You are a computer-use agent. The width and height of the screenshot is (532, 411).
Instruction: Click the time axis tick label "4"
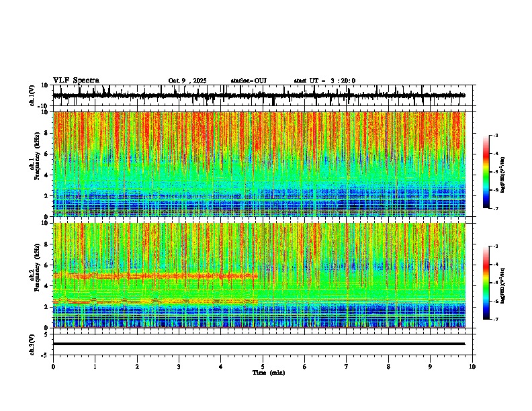coord(221,367)
